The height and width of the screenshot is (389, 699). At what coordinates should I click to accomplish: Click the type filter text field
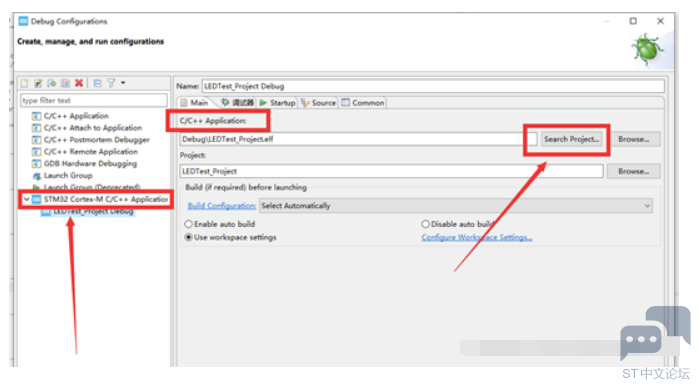tap(94, 100)
